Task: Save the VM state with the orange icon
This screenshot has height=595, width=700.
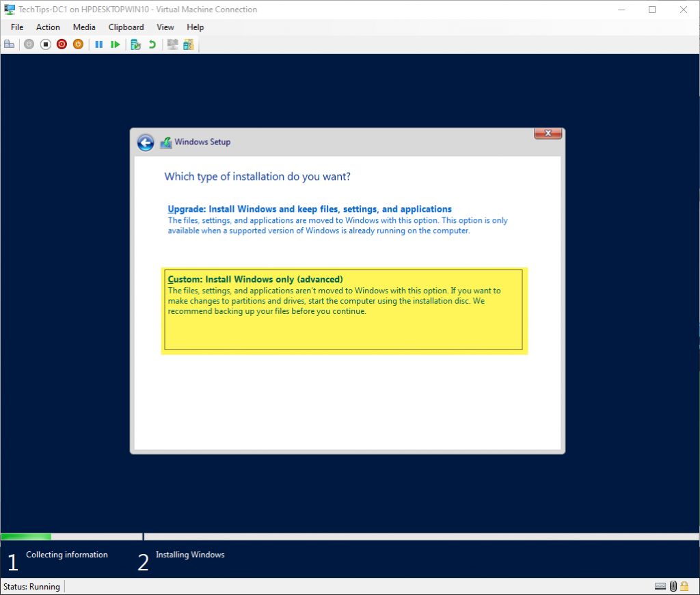Action: point(78,44)
